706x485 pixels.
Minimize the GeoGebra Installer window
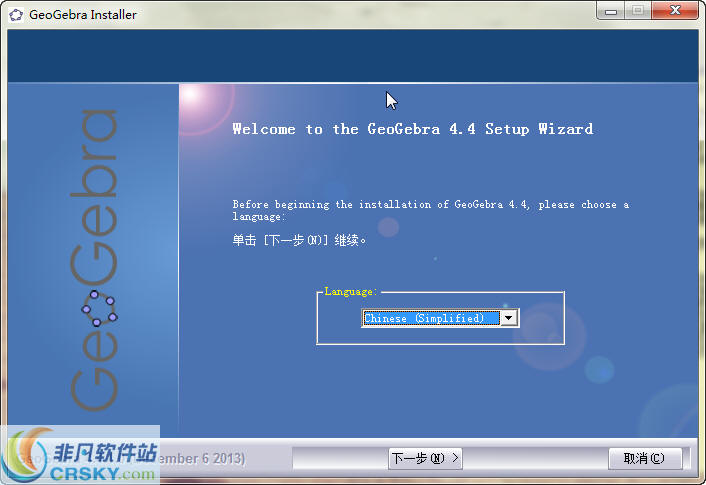pyautogui.click(x=611, y=11)
